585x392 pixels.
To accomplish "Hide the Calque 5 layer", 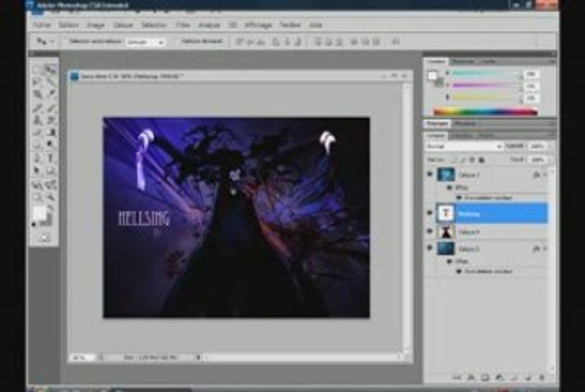I will click(429, 248).
